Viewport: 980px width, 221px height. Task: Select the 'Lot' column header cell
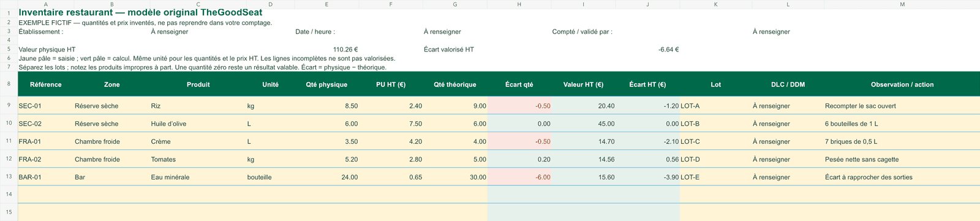click(716, 84)
